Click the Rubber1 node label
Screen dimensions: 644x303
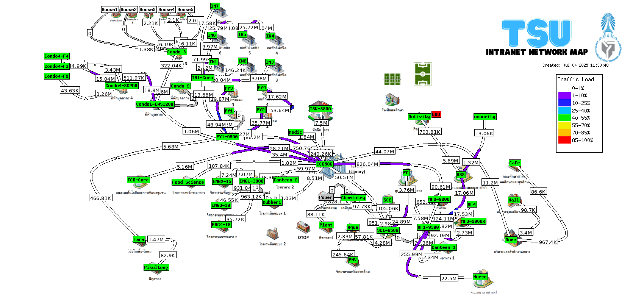coord(272,202)
